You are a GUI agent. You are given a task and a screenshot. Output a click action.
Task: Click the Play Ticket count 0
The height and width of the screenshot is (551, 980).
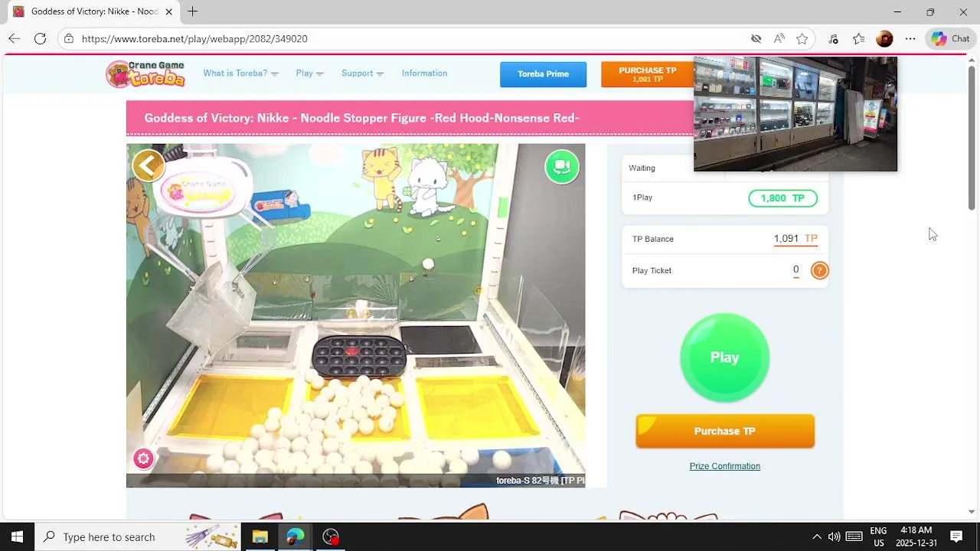pos(796,269)
